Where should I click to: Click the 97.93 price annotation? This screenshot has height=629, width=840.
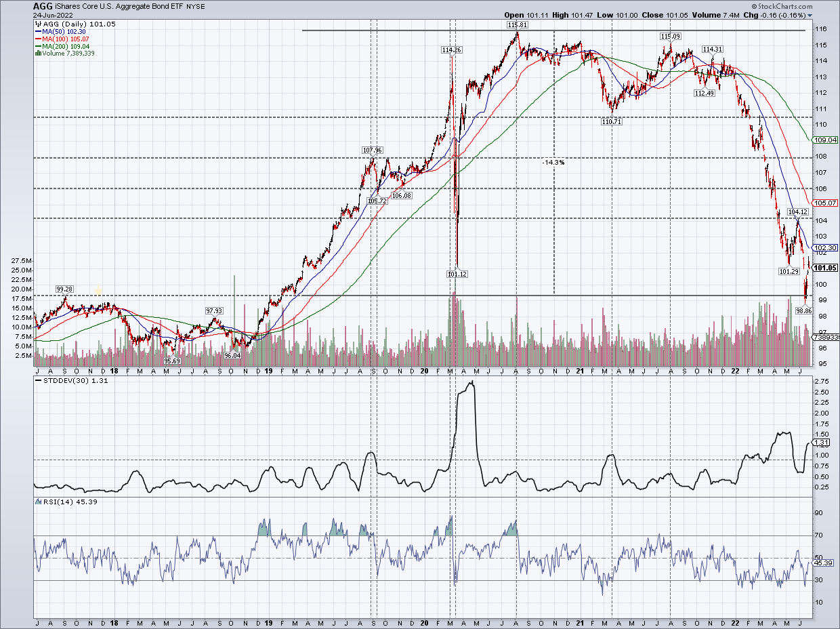(x=214, y=311)
